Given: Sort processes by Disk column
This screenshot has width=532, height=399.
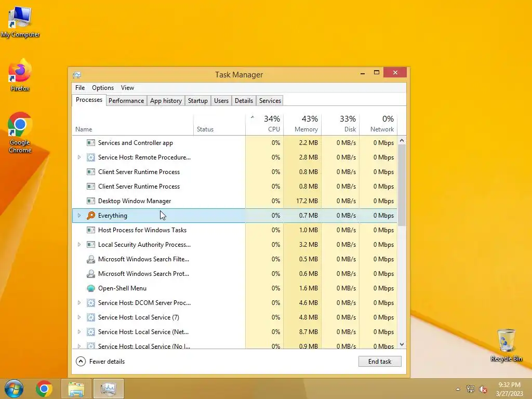Looking at the screenshot, I should tap(340, 124).
